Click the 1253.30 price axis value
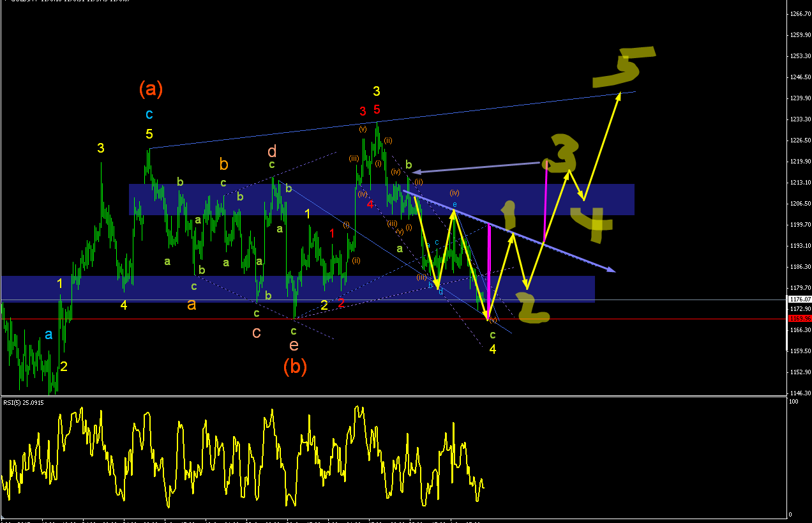This screenshot has height=523, width=812. (801, 56)
